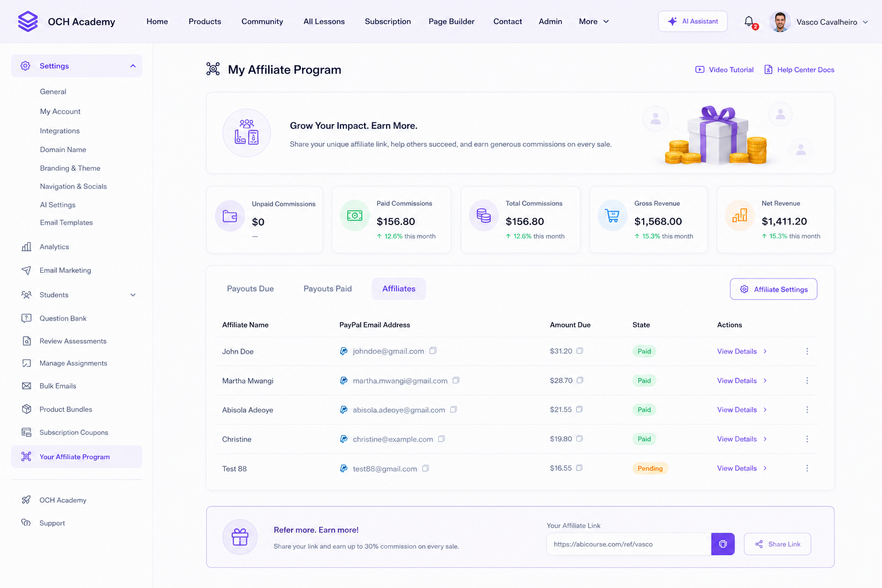Open the Video Tutorial link
The height and width of the screenshot is (588, 882).
click(x=725, y=69)
